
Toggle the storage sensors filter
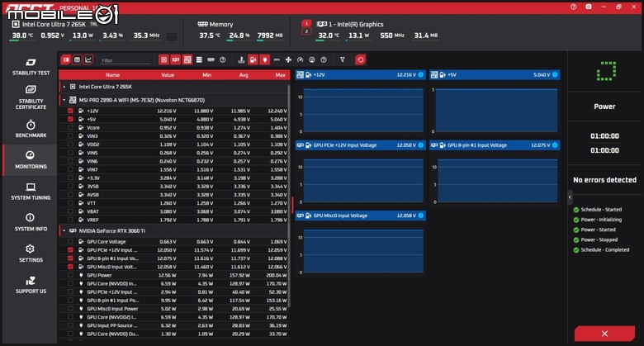click(x=199, y=60)
